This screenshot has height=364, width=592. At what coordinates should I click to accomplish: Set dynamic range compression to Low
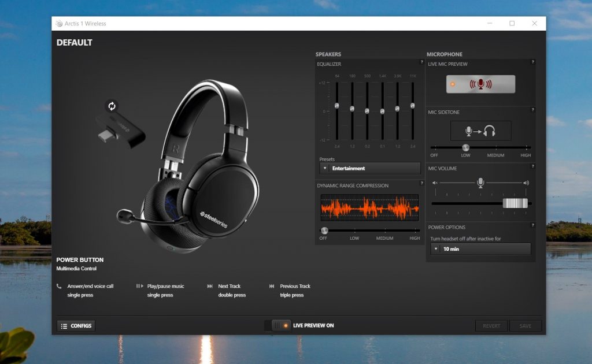[x=354, y=239]
